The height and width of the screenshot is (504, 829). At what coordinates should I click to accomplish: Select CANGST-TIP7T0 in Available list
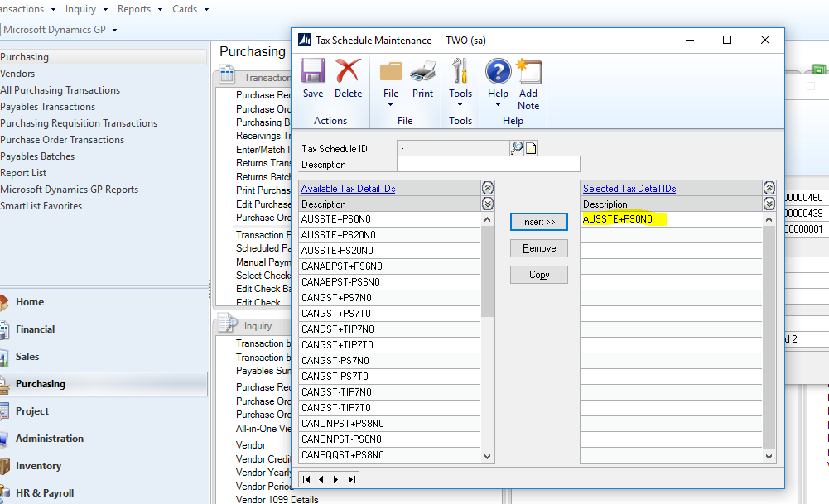pyautogui.click(x=389, y=408)
